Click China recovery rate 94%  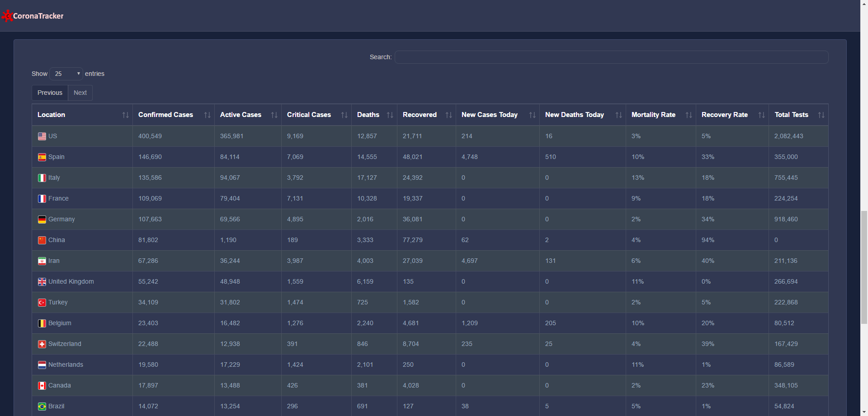[x=708, y=240]
